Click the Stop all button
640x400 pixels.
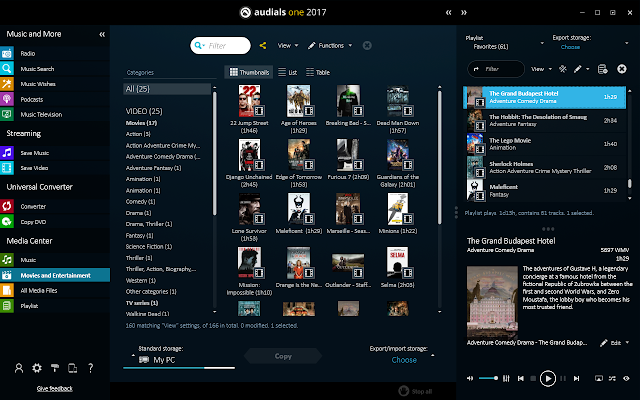coord(415,391)
